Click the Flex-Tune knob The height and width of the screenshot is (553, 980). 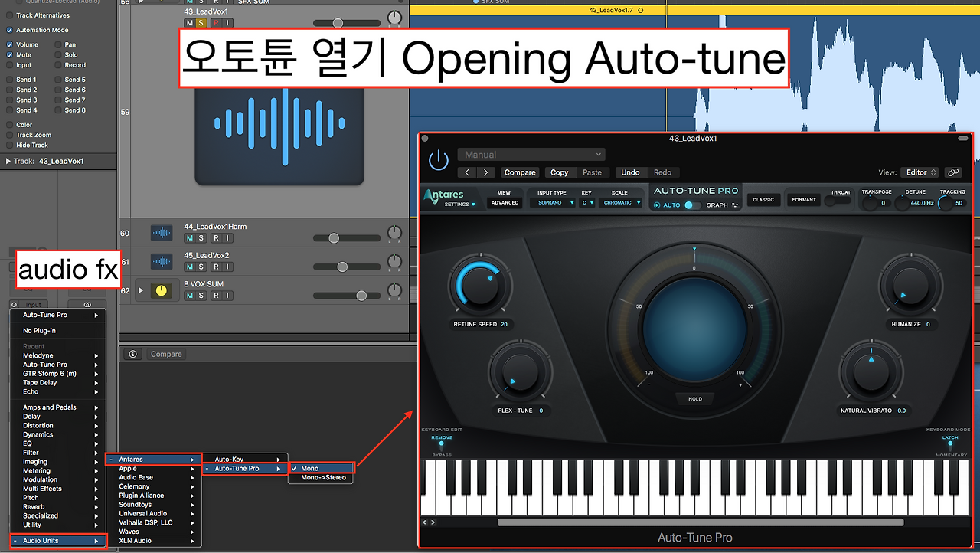pyautogui.click(x=521, y=374)
